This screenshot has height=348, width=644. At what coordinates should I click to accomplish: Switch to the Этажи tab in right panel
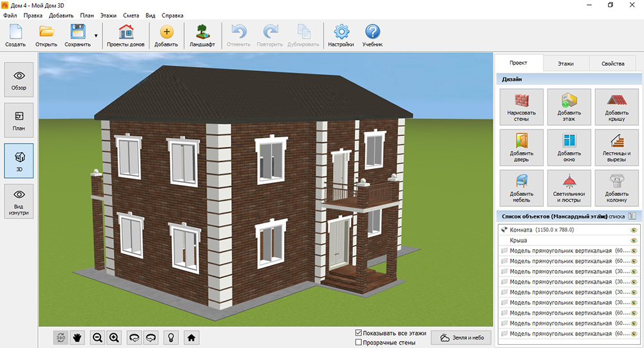coord(566,64)
